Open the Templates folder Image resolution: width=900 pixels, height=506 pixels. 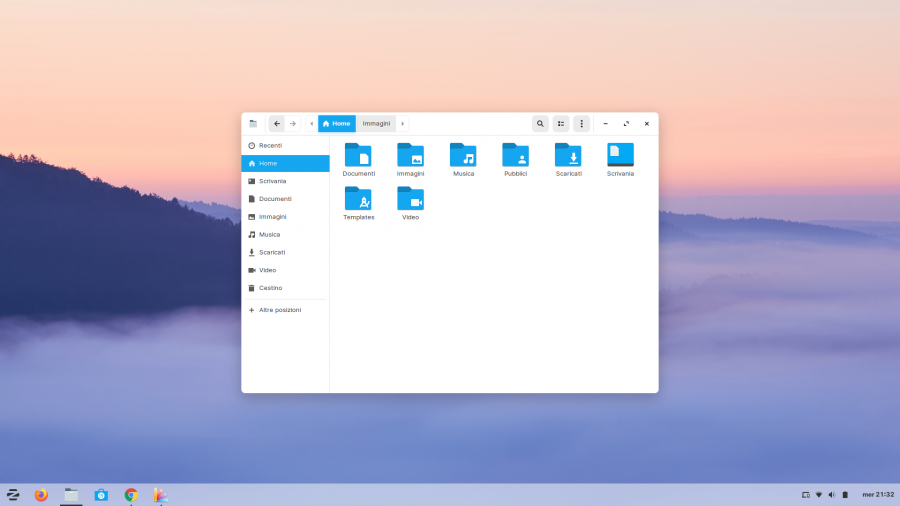(x=358, y=198)
